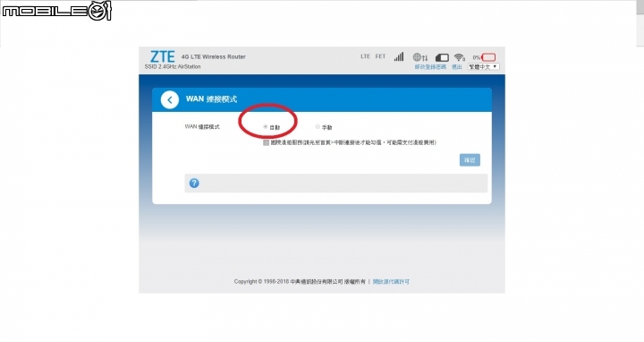Screen dimensions: 644x342
Task: Click the LTE network type text
Action: [366, 56]
